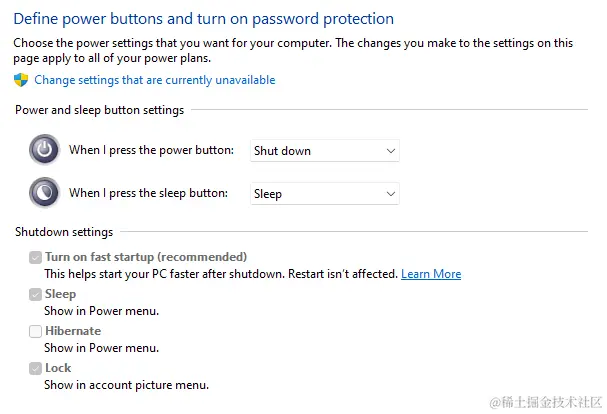The width and height of the screenshot is (607, 414).
Task: Click the Power and sleep button settings heading
Action: 99,110
